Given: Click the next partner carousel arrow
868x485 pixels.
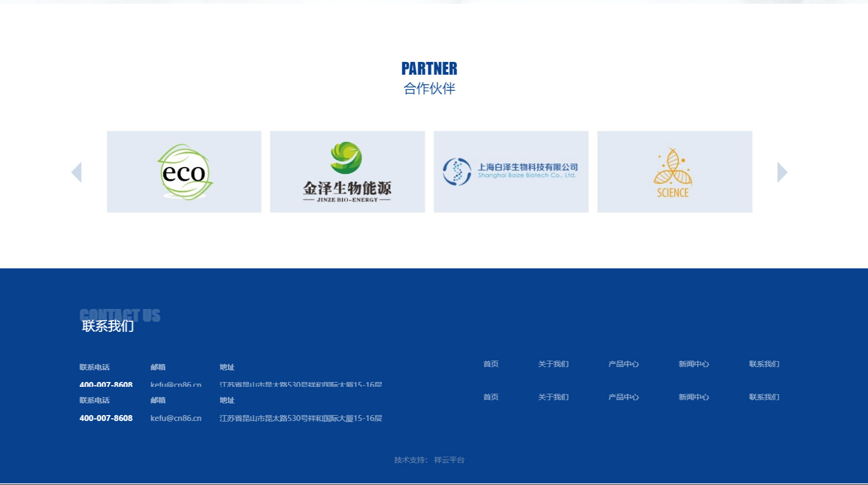Looking at the screenshot, I should 782,172.
